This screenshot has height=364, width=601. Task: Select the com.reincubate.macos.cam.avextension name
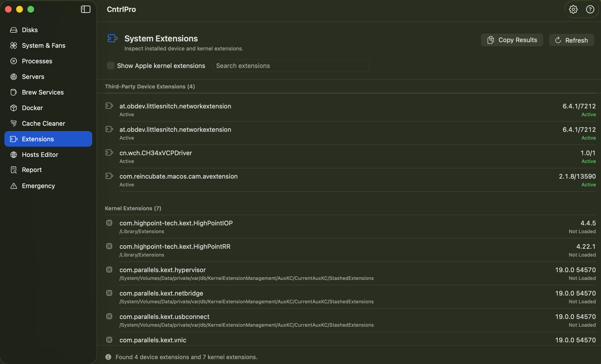[179, 176]
